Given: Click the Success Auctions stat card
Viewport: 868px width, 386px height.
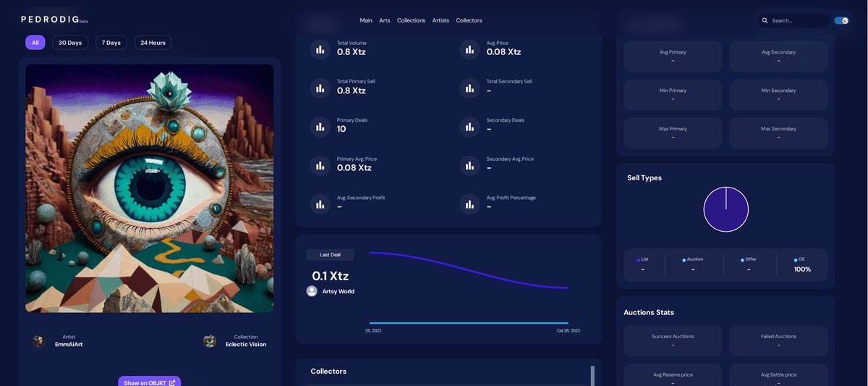Looking at the screenshot, I should 673,340.
